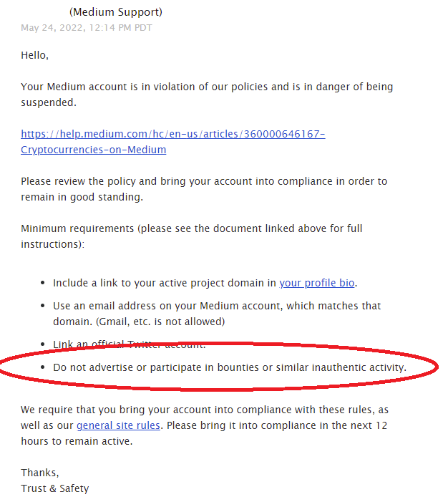Click the 'Thanks,' closing line
Image resolution: width=448 pixels, height=502 pixels.
pos(40,473)
